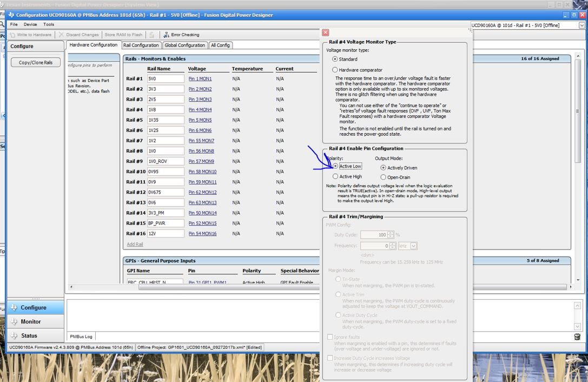588x382 pixels.
Task: Select Tri-State margin mode
Action: 338,279
